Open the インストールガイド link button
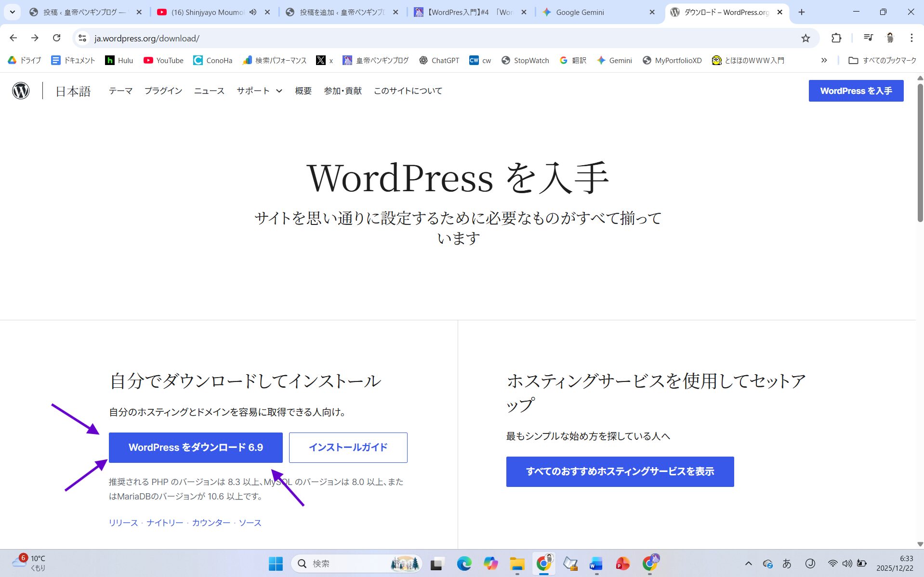This screenshot has height=577, width=924. [x=348, y=447]
